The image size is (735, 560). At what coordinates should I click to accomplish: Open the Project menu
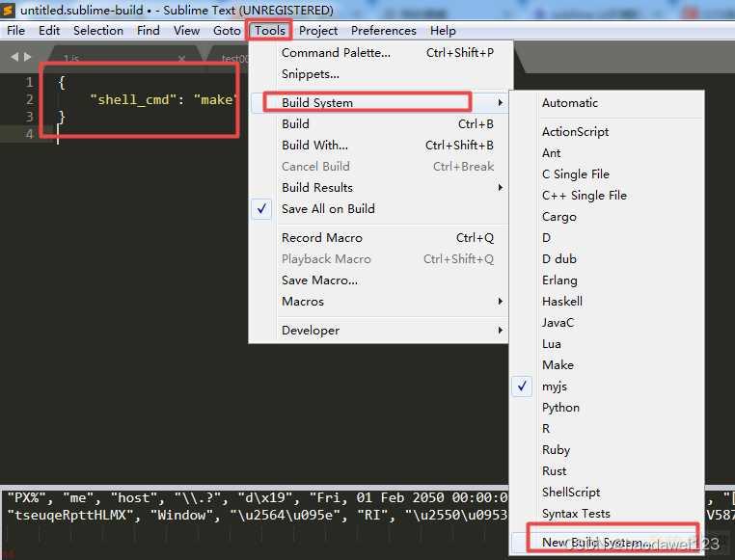tap(318, 31)
